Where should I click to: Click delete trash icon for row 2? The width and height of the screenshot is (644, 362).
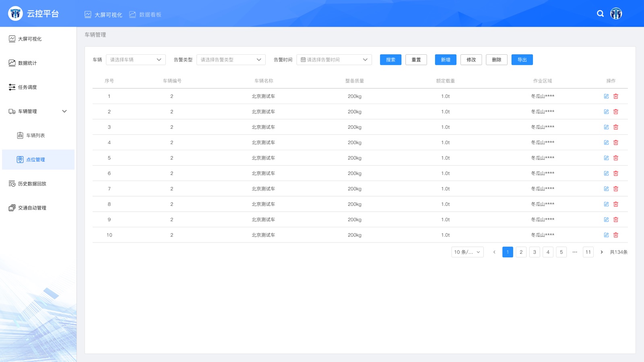click(x=616, y=112)
